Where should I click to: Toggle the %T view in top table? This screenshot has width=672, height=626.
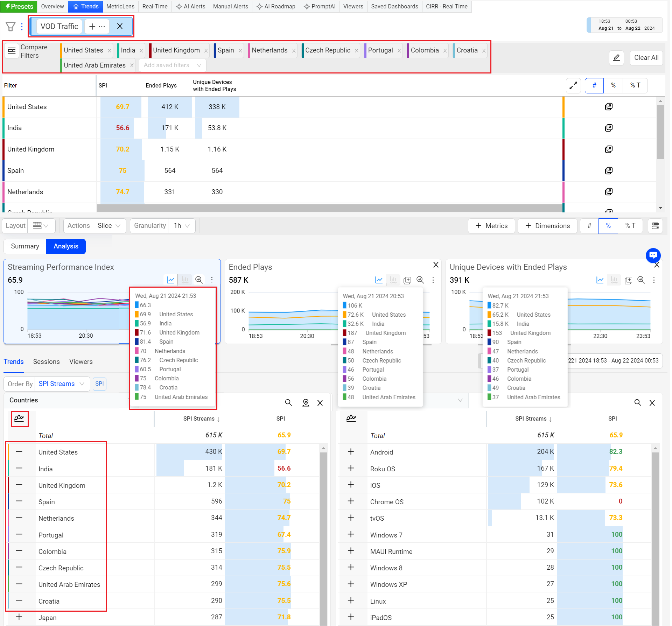coord(635,85)
